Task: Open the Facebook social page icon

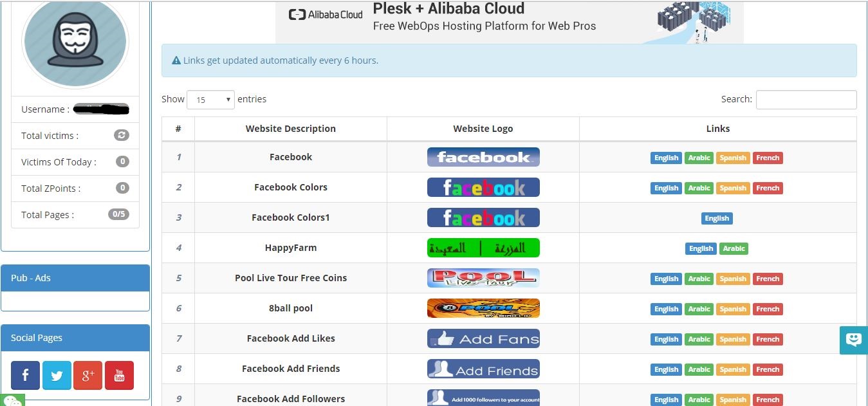Action: point(25,376)
